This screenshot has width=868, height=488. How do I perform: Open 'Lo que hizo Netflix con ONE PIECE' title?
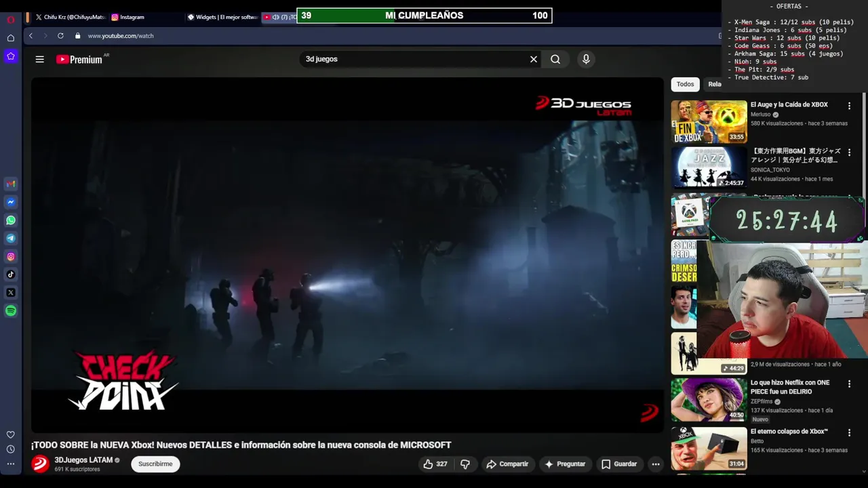[x=790, y=387]
